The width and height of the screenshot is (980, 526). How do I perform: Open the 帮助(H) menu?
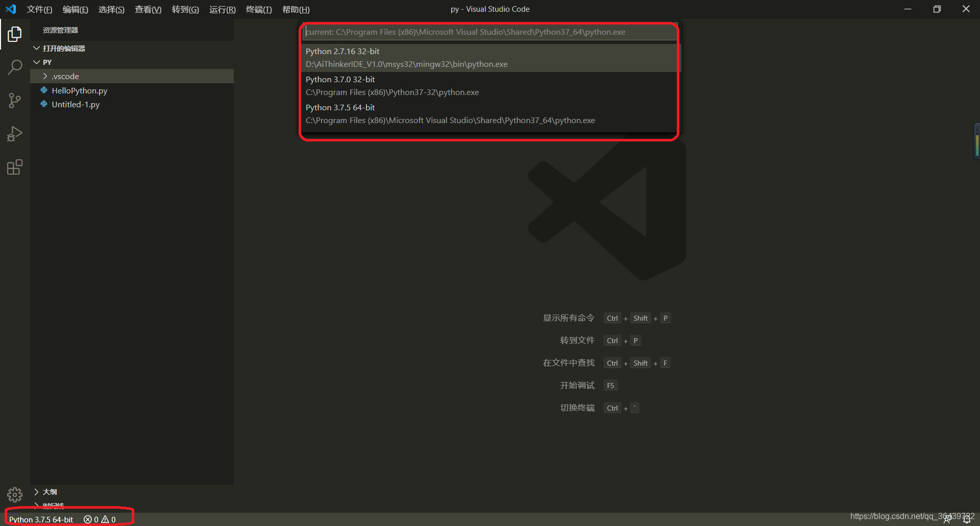pos(296,9)
